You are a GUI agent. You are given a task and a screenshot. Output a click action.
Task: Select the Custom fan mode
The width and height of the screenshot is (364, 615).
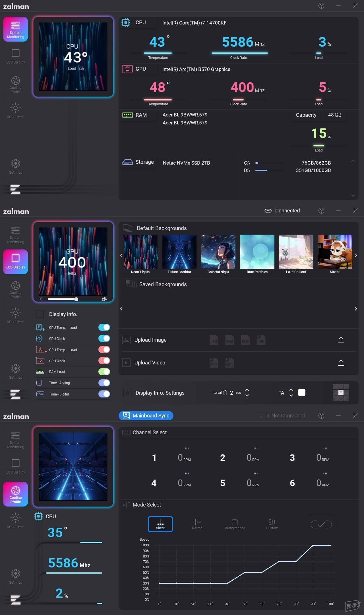272,524
